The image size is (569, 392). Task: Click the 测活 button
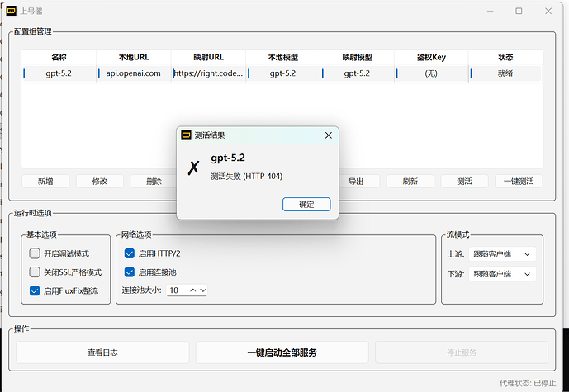point(464,182)
